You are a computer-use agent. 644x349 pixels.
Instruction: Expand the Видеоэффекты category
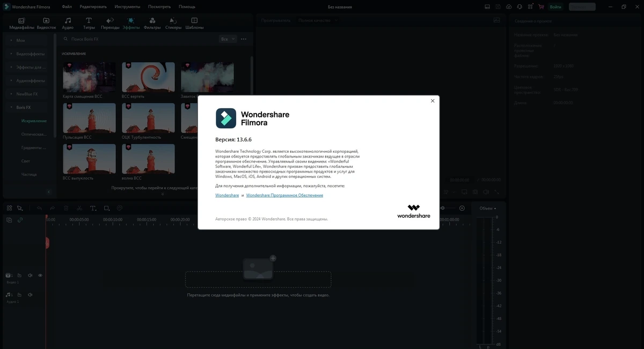pyautogui.click(x=30, y=54)
